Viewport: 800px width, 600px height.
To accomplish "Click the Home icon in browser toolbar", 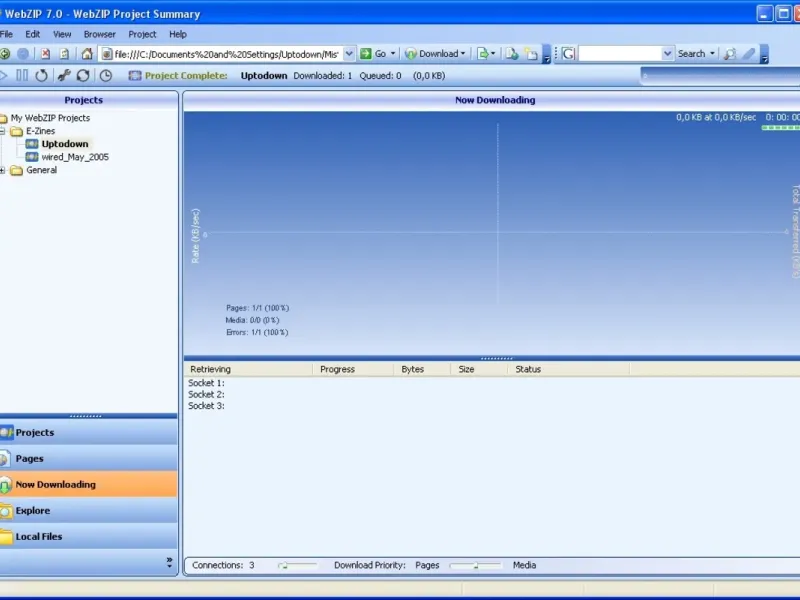I will tap(87, 54).
